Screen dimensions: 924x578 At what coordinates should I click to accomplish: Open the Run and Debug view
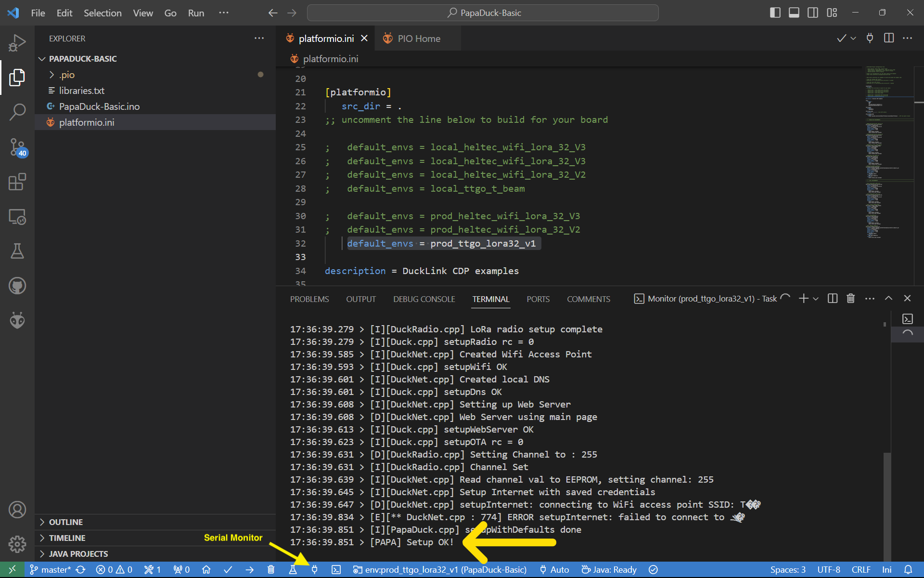coord(17,43)
